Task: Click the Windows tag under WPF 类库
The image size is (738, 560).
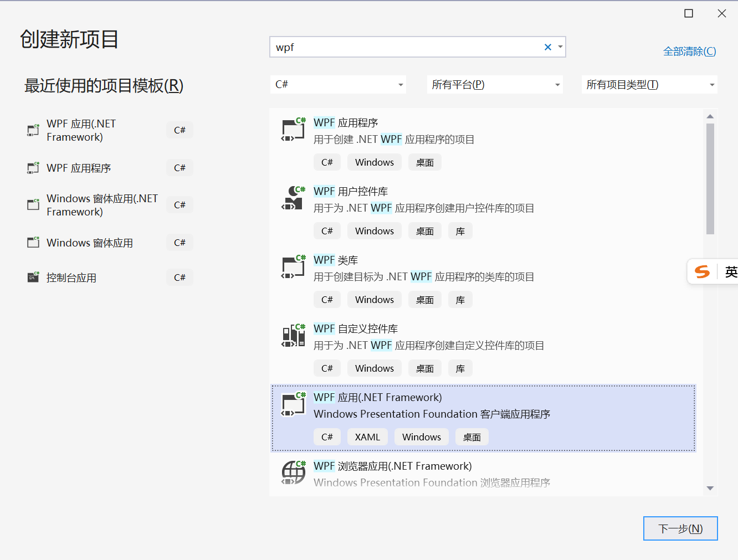Action: tap(375, 300)
